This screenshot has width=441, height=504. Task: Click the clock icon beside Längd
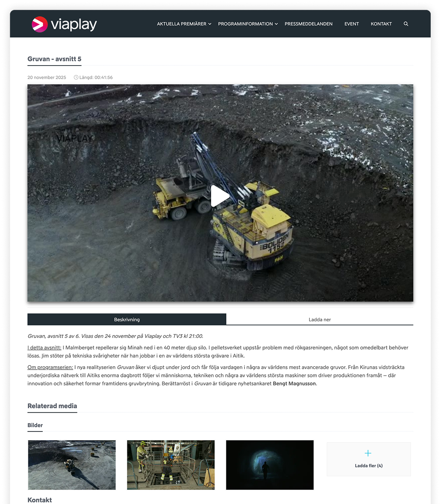[x=76, y=77]
